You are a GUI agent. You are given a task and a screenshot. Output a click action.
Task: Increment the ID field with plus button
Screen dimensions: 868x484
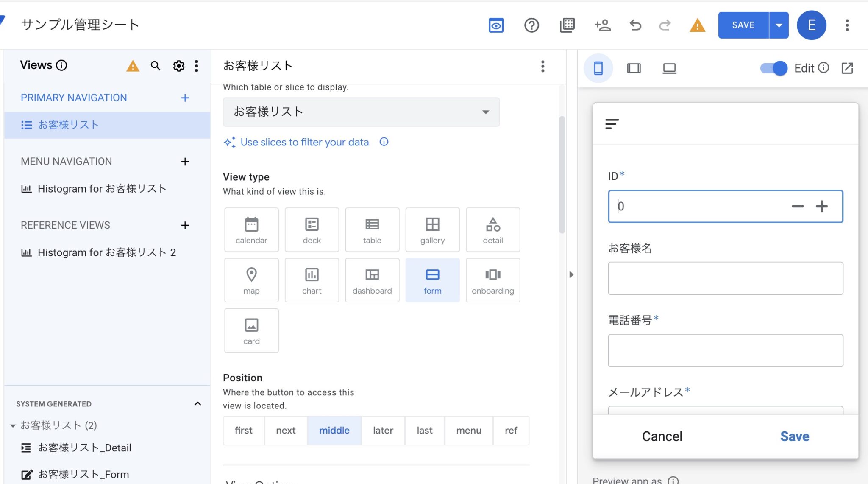pos(822,207)
